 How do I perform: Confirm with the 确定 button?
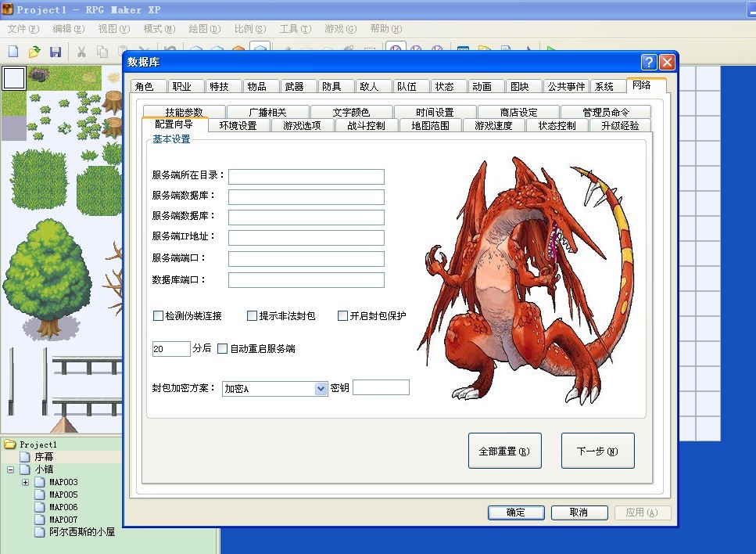point(516,512)
